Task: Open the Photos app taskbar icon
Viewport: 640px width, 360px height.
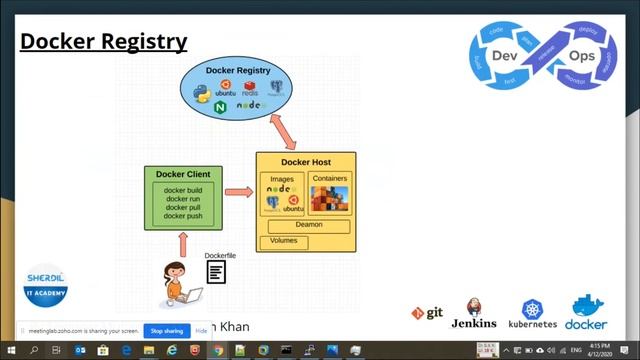Action: [x=332, y=350]
